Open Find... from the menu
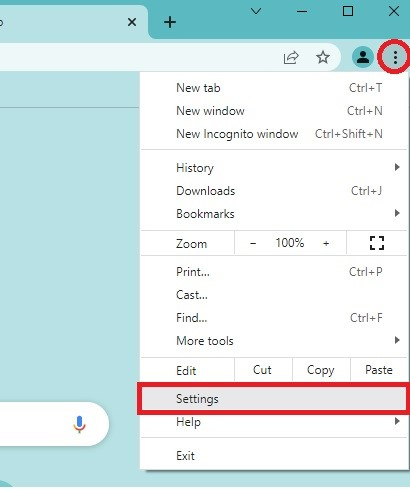The image size is (410, 490). [x=274, y=318]
